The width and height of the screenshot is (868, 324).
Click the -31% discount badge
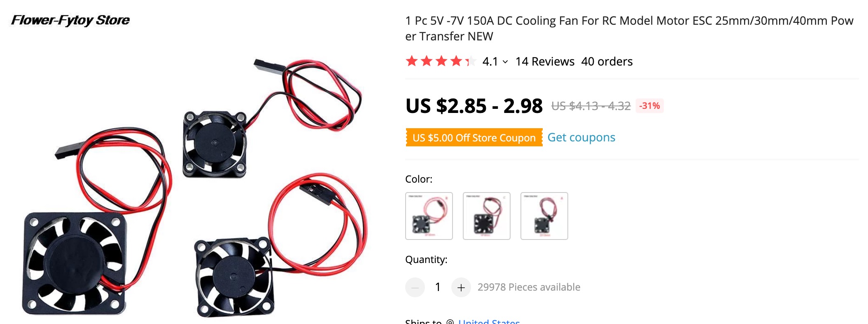(649, 106)
